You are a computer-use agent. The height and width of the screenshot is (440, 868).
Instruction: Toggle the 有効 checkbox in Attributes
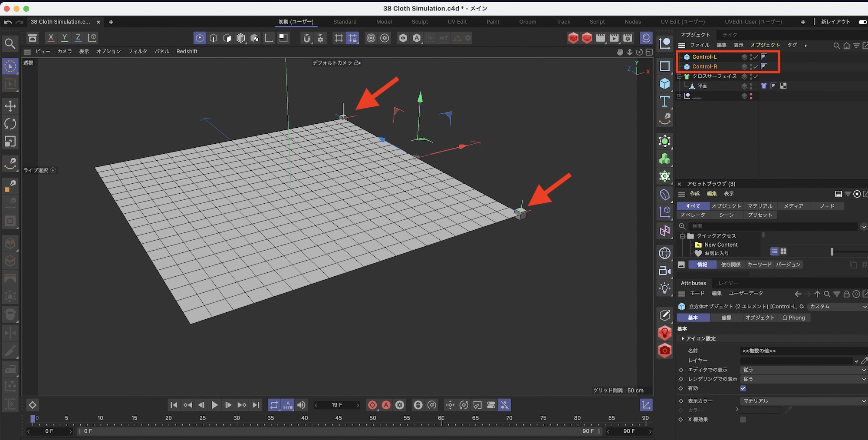[743, 388]
